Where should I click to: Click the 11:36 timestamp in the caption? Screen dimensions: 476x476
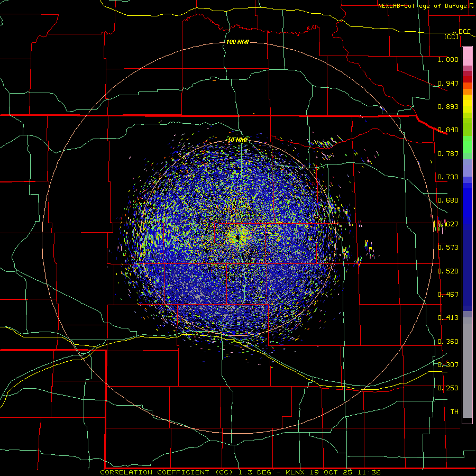(369, 472)
